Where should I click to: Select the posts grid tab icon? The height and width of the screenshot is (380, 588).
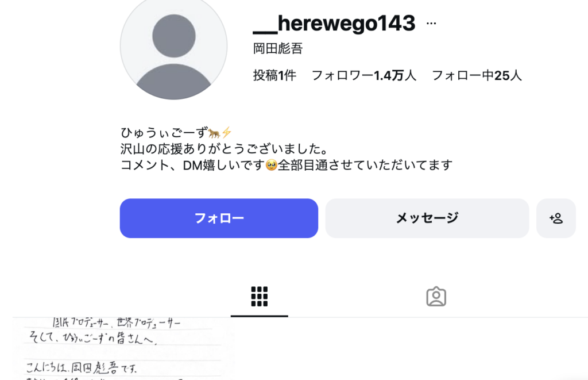[259, 297]
